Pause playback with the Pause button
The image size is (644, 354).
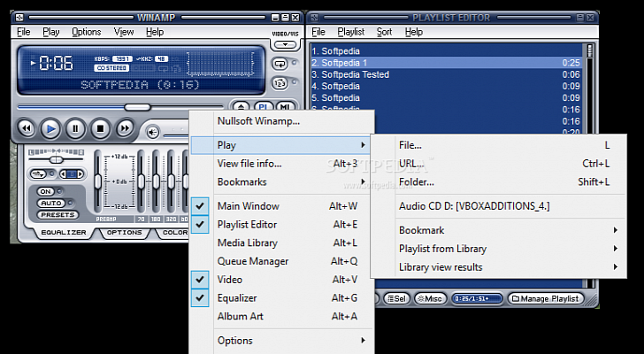tap(76, 128)
